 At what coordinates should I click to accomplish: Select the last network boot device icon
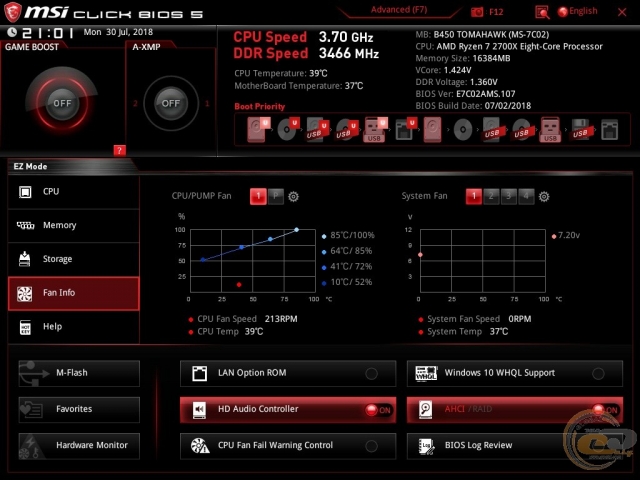(609, 130)
